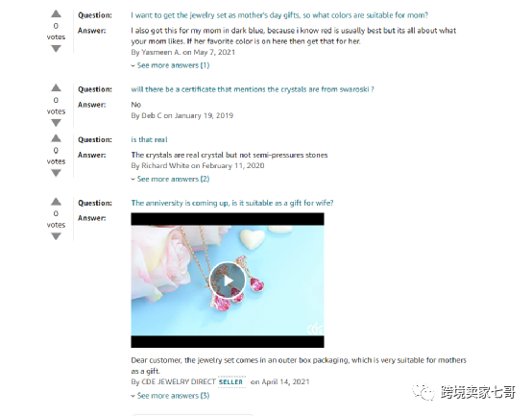Screen dimensions: 532x416
Task: Upvote the mother's day gift question
Action: tap(56, 13)
